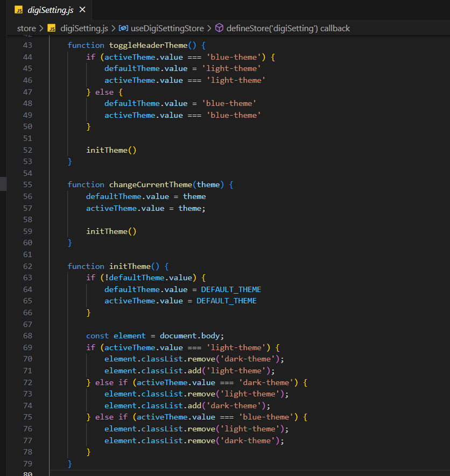Click the cube icon before defineStore breadcrumb
The width and height of the screenshot is (450, 476).
coord(219,28)
